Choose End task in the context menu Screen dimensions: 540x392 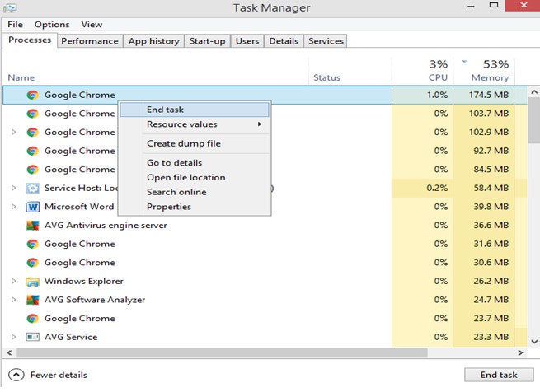[x=195, y=110]
